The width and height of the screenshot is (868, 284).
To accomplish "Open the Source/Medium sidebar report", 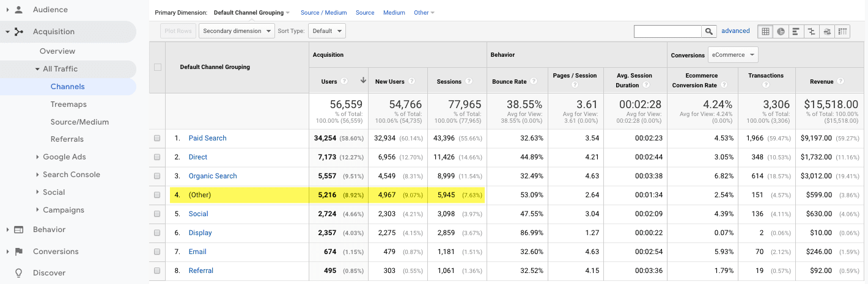I will click(x=79, y=122).
